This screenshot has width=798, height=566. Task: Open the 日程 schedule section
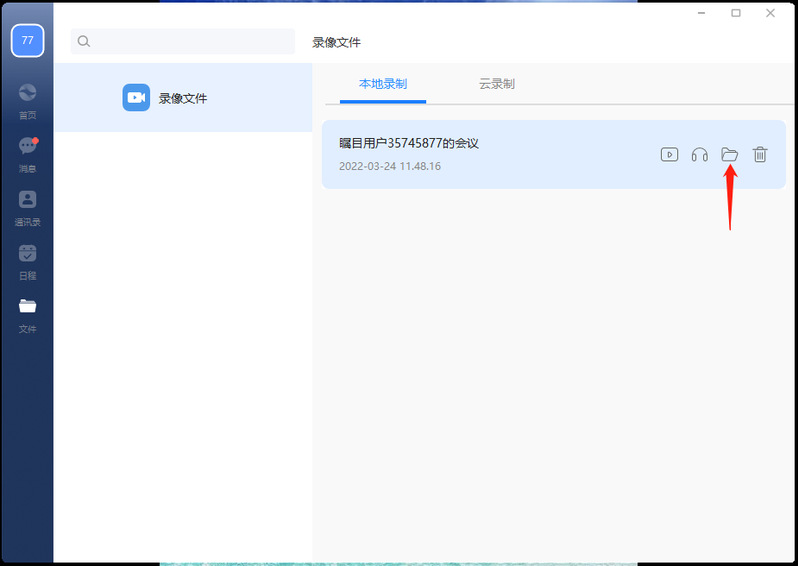tap(27, 262)
